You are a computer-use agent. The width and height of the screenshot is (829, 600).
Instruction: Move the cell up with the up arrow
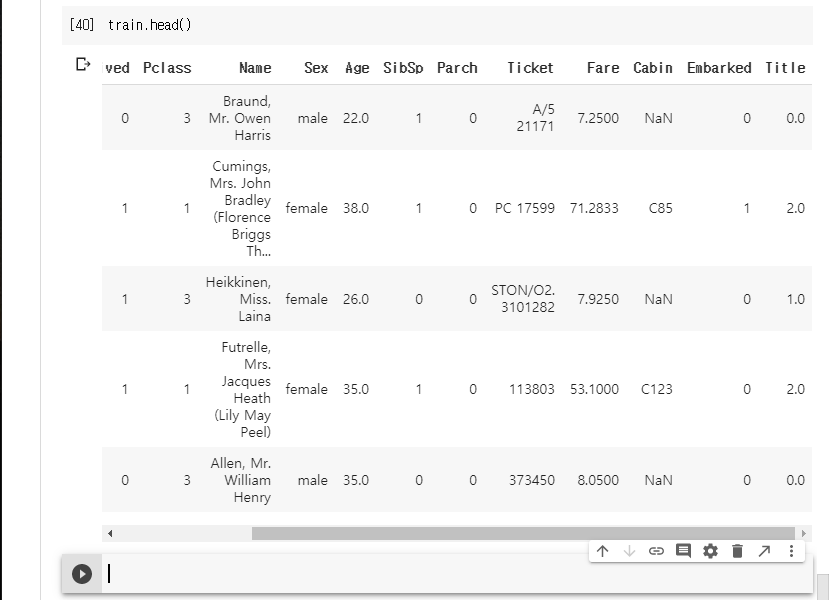602,551
